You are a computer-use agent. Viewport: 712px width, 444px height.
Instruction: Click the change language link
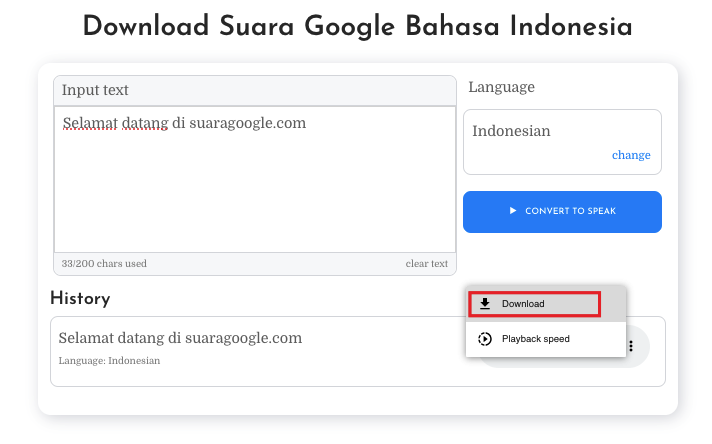631,155
